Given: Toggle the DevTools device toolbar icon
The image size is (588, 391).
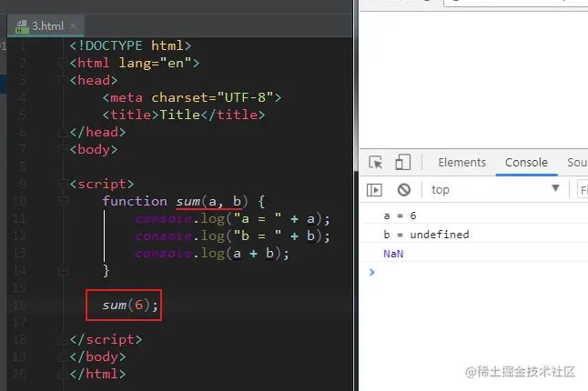Looking at the screenshot, I should [x=402, y=163].
